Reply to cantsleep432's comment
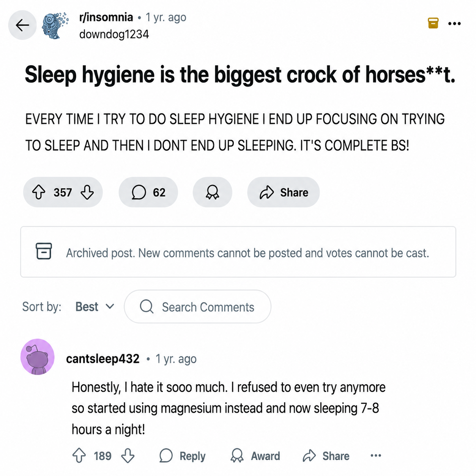This screenshot has width=476, height=476. pyautogui.click(x=182, y=456)
